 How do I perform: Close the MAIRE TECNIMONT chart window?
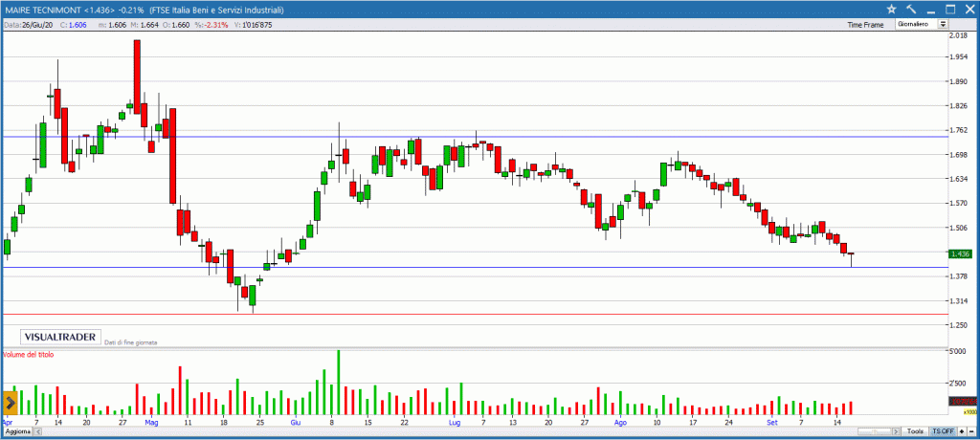(x=969, y=9)
